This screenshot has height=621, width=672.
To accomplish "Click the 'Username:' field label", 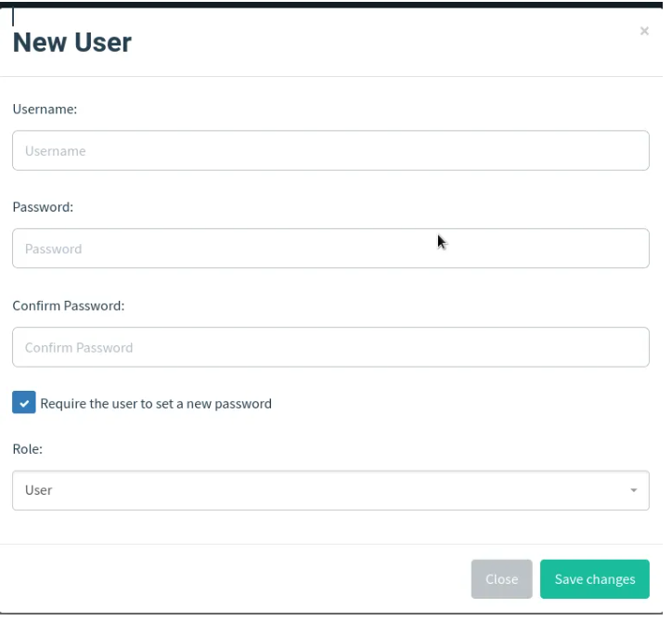I will pyautogui.click(x=45, y=110).
